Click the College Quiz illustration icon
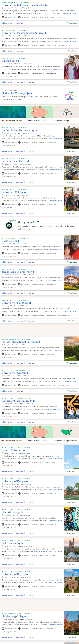 (69, 96)
